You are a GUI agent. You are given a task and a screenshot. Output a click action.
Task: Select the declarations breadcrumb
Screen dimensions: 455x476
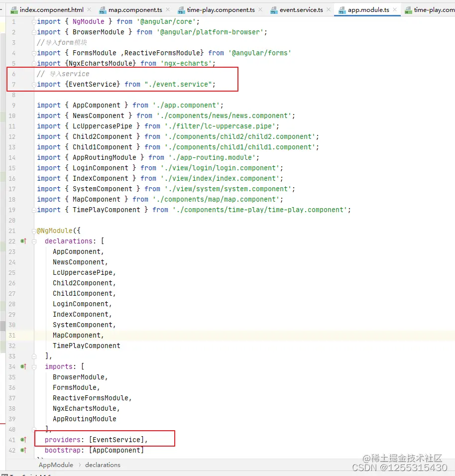(x=103, y=465)
